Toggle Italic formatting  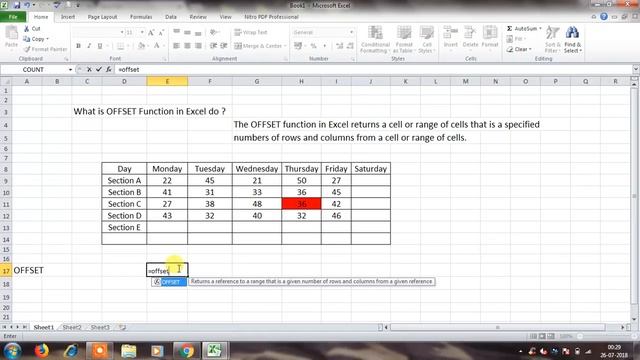(89, 46)
